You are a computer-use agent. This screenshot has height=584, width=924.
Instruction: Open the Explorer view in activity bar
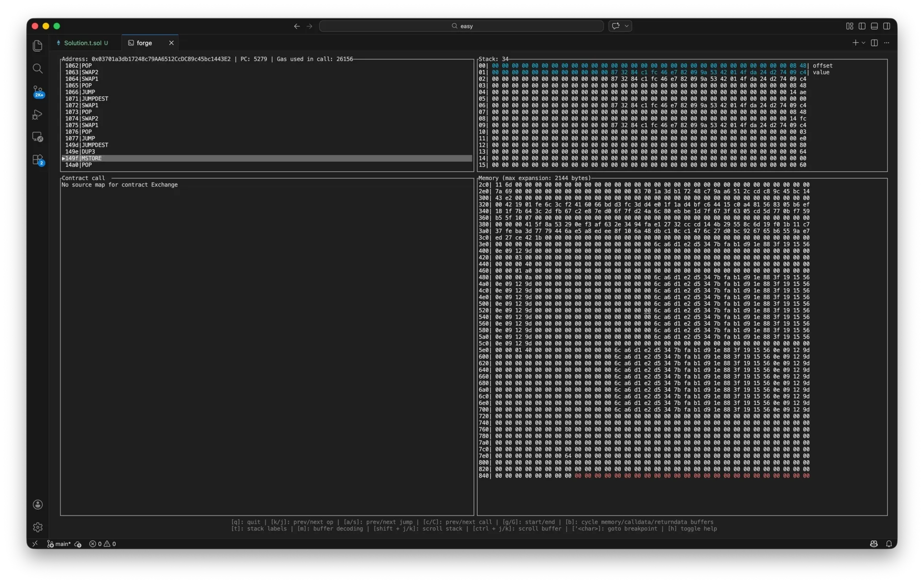[38, 46]
